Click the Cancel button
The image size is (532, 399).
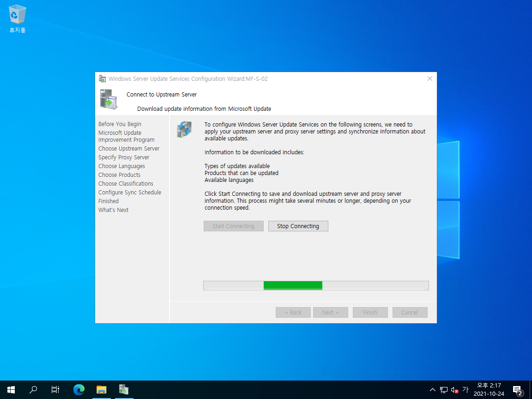(410, 313)
